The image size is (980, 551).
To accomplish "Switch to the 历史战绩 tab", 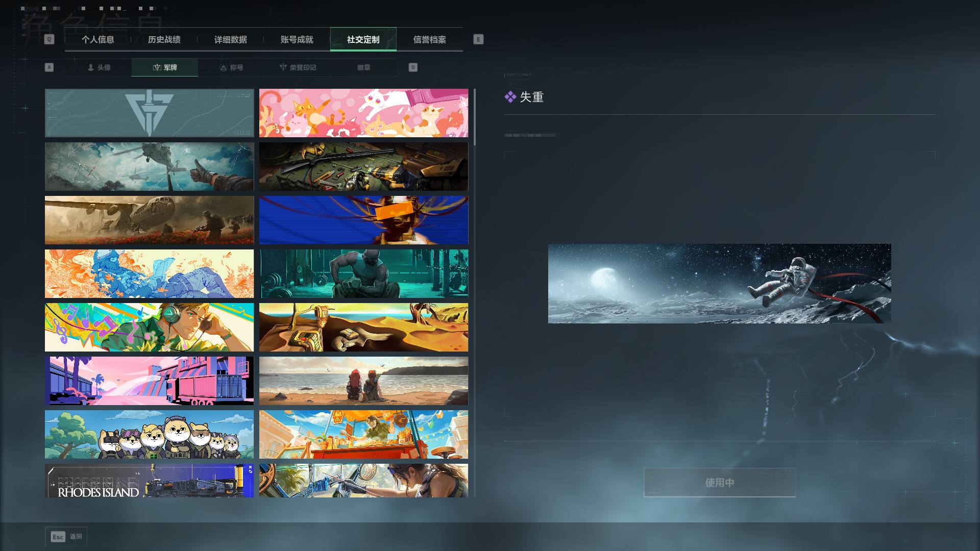I will coord(164,39).
